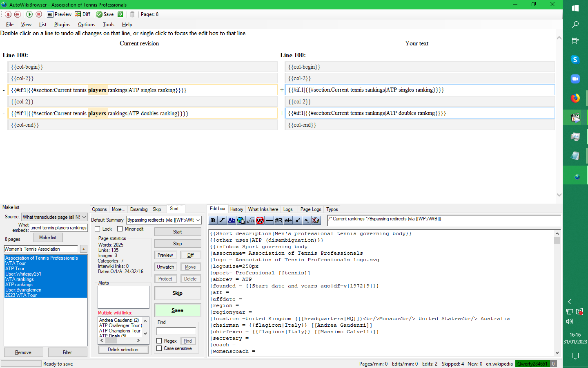Click the green right-arrow skip icon
The height and width of the screenshot is (368, 588).
point(120,14)
